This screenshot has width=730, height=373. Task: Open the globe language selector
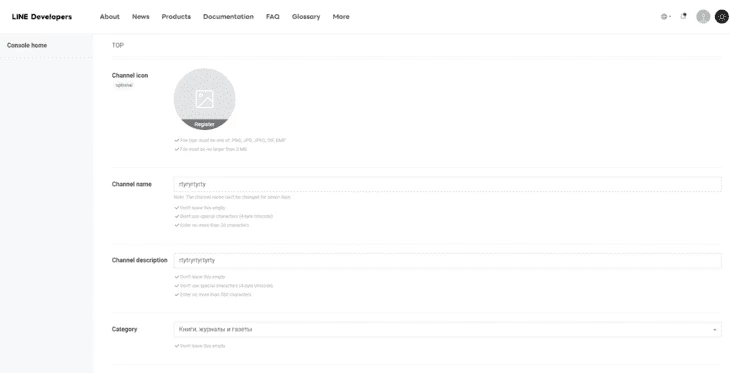point(666,17)
